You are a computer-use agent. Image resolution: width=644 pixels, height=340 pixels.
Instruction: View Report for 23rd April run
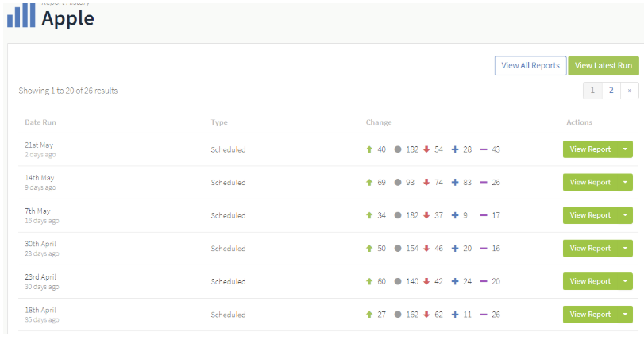(x=590, y=282)
